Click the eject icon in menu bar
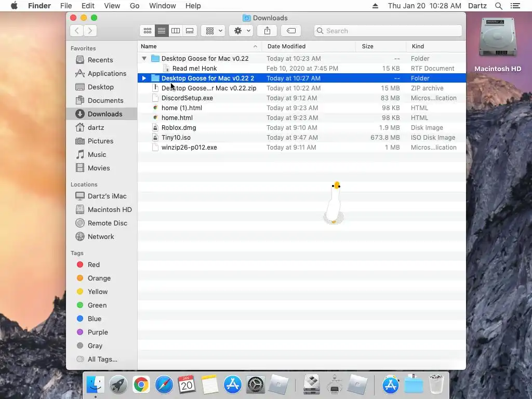The image size is (532, 399). point(375,6)
